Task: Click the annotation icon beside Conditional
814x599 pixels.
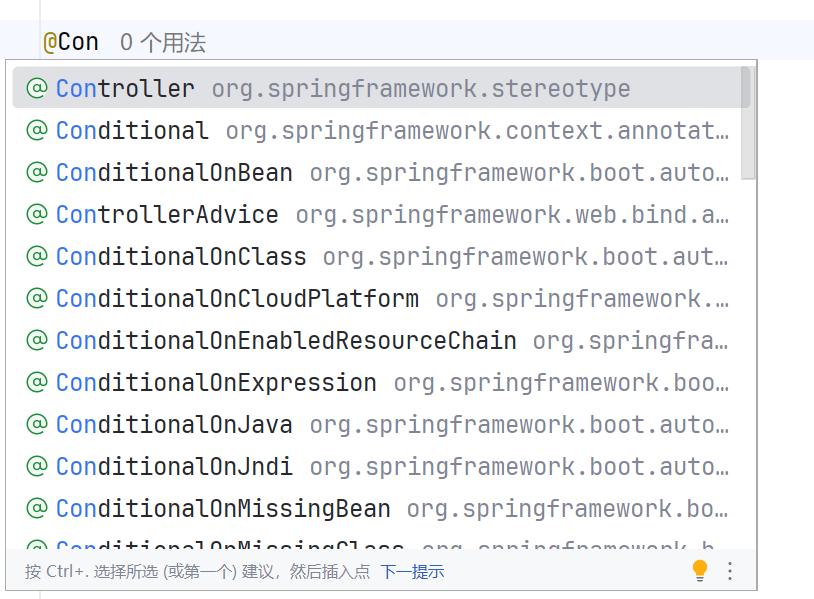Action: tap(37, 130)
